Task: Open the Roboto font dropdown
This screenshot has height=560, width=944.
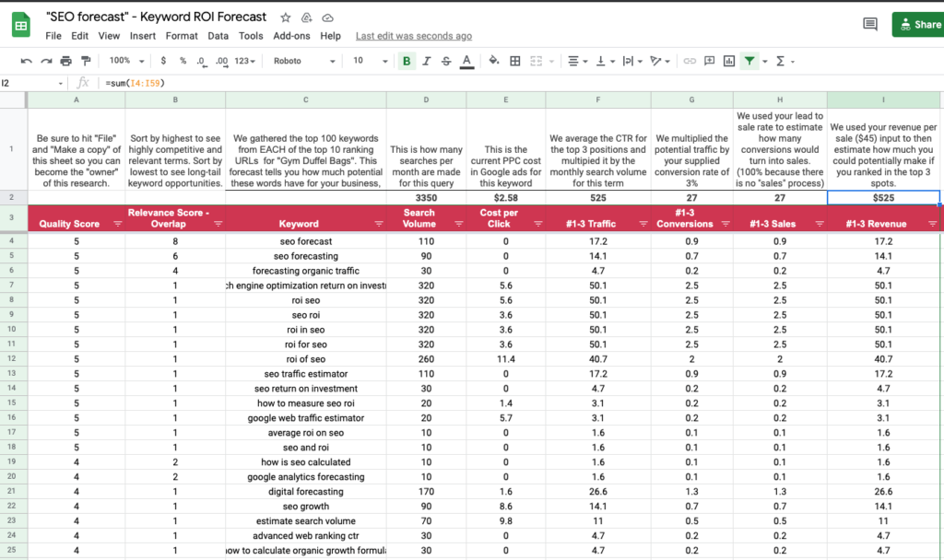Action: [x=304, y=61]
